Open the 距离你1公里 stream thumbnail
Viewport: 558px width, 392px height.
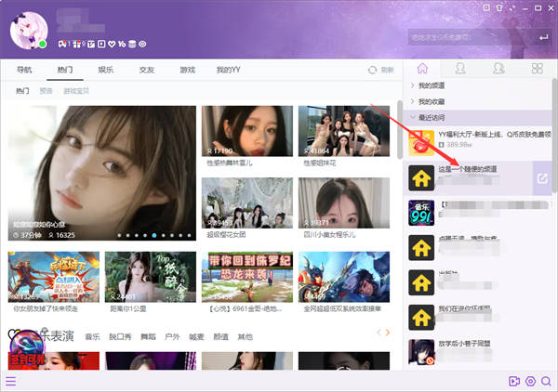pyautogui.click(x=150, y=277)
